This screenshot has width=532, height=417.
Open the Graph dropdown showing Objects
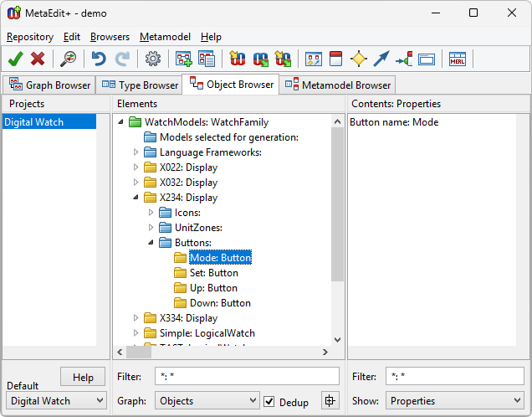pyautogui.click(x=207, y=401)
